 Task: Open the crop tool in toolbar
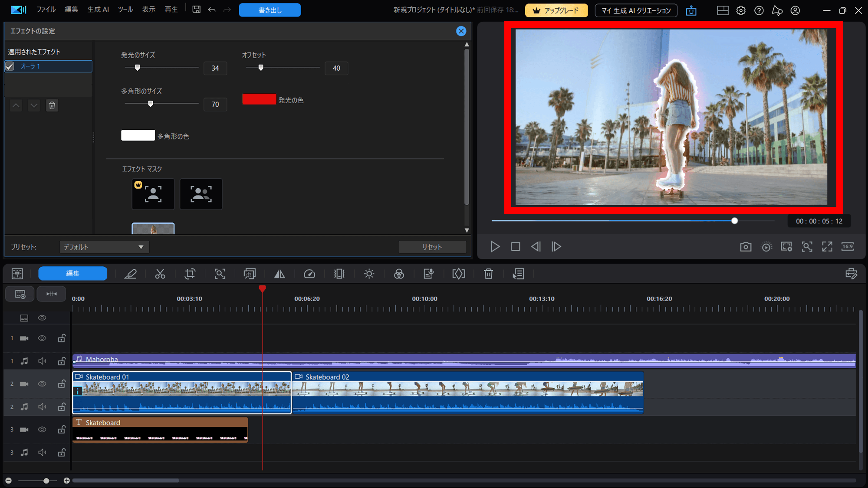pyautogui.click(x=190, y=274)
